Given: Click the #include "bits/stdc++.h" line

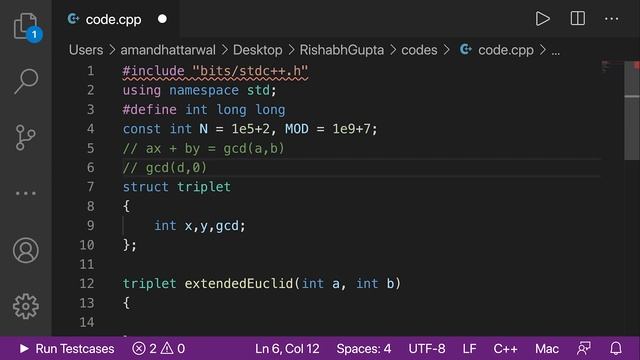Looking at the screenshot, I should [215, 71].
